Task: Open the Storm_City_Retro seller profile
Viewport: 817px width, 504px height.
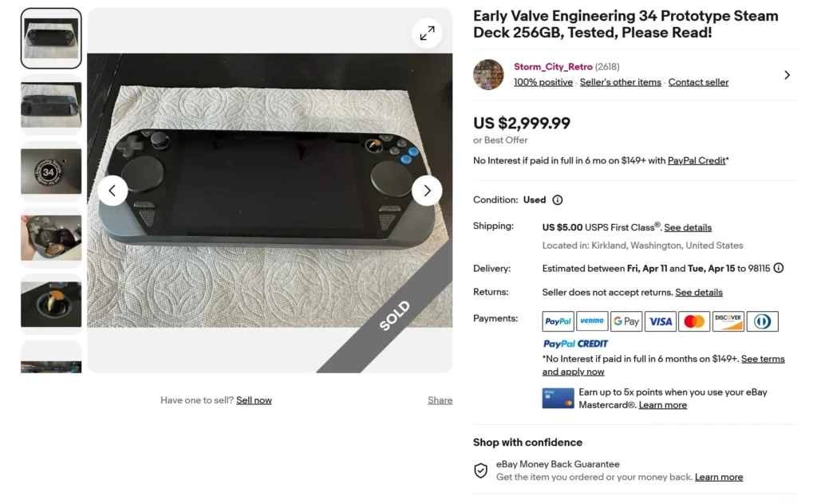Action: [x=553, y=67]
